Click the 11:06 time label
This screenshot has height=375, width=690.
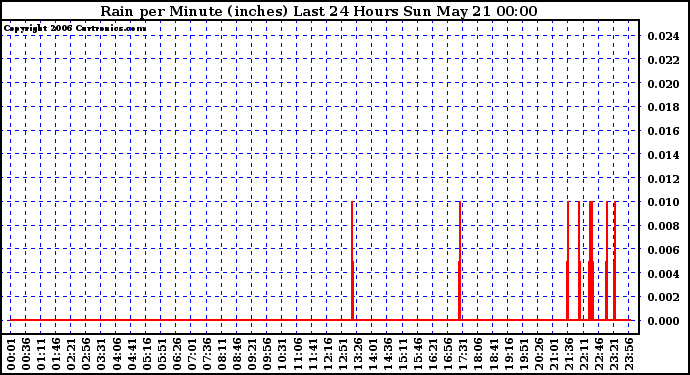297,354
